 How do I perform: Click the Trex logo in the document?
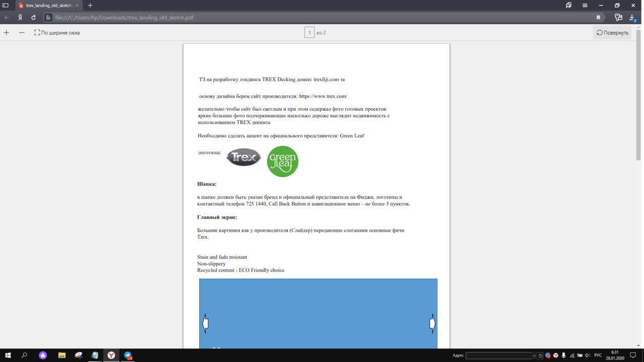tap(244, 157)
